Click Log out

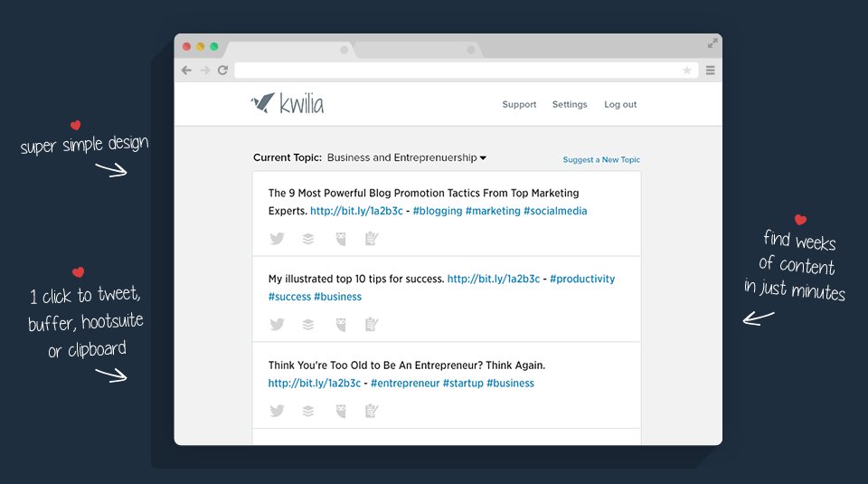[620, 104]
